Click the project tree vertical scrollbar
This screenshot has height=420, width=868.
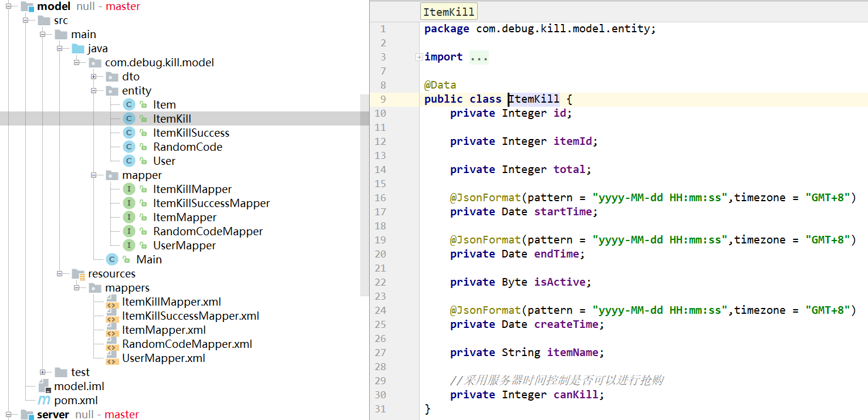(364, 195)
